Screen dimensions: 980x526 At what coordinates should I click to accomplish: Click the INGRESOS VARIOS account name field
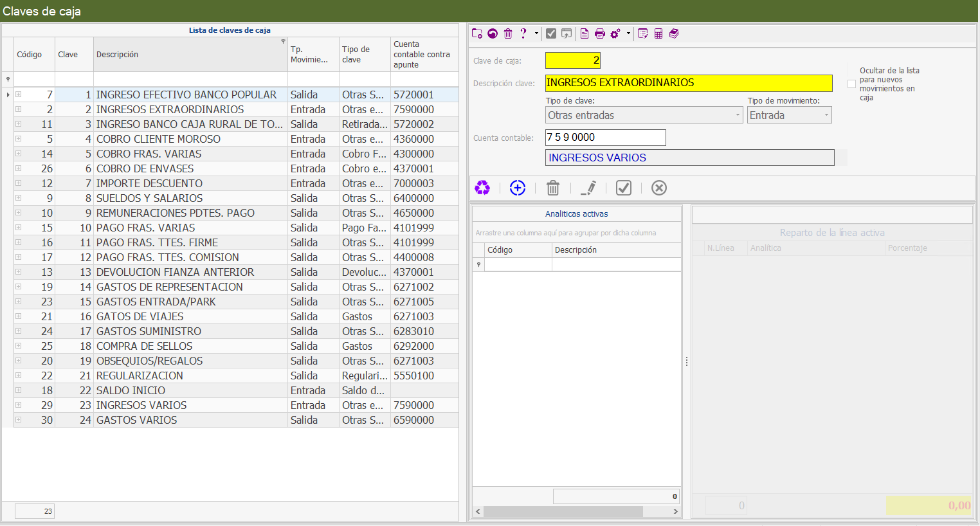pos(689,158)
